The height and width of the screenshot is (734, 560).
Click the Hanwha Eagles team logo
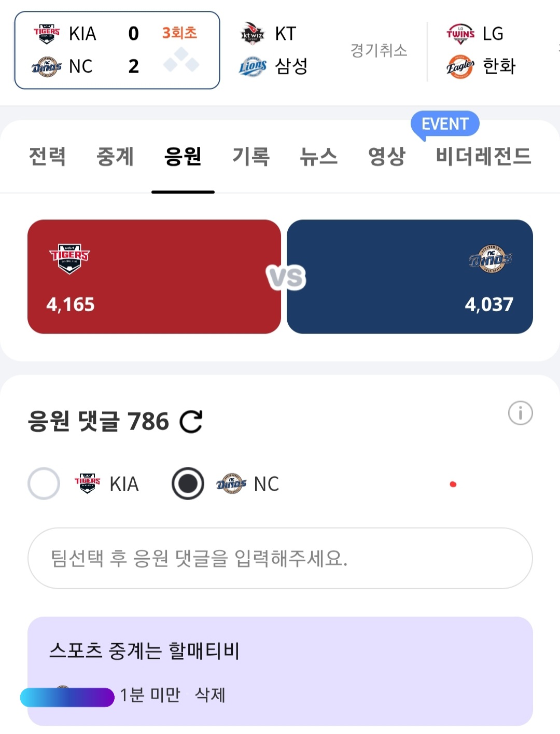click(x=460, y=66)
